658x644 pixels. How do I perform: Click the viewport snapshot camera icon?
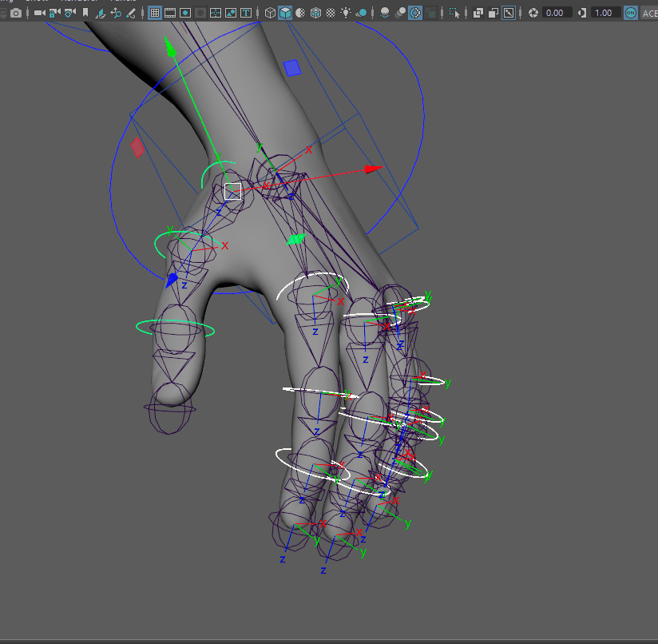coord(15,14)
